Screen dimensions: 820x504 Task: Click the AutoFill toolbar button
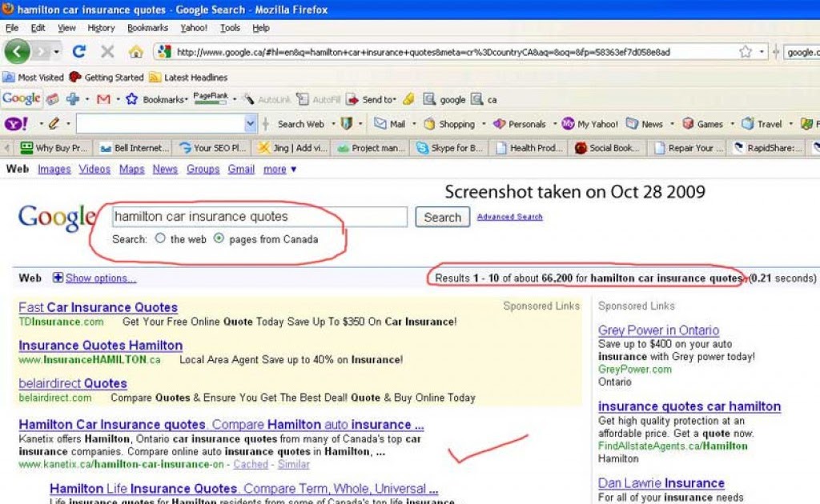pyautogui.click(x=318, y=99)
